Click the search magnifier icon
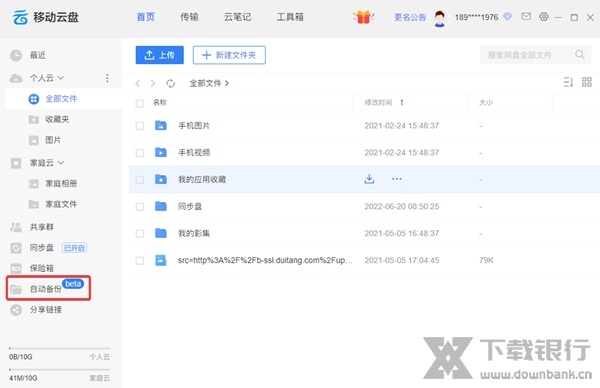 pyautogui.click(x=580, y=55)
